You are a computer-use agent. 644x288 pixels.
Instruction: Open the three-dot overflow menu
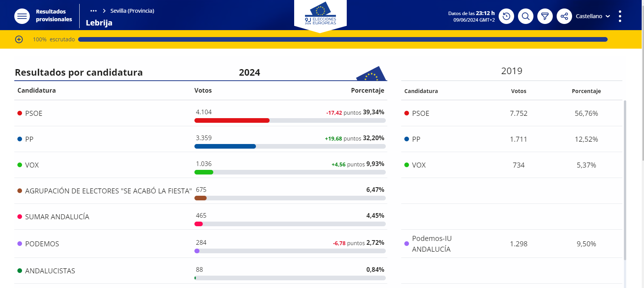[620, 16]
